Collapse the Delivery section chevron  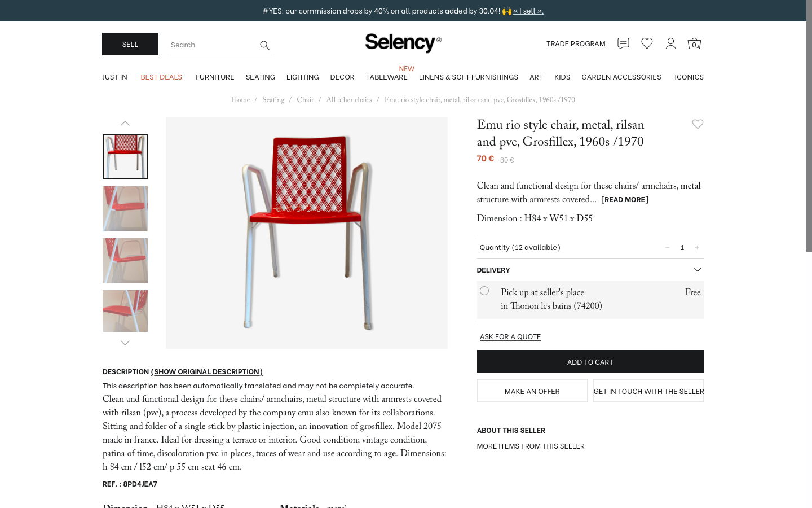[x=698, y=270]
